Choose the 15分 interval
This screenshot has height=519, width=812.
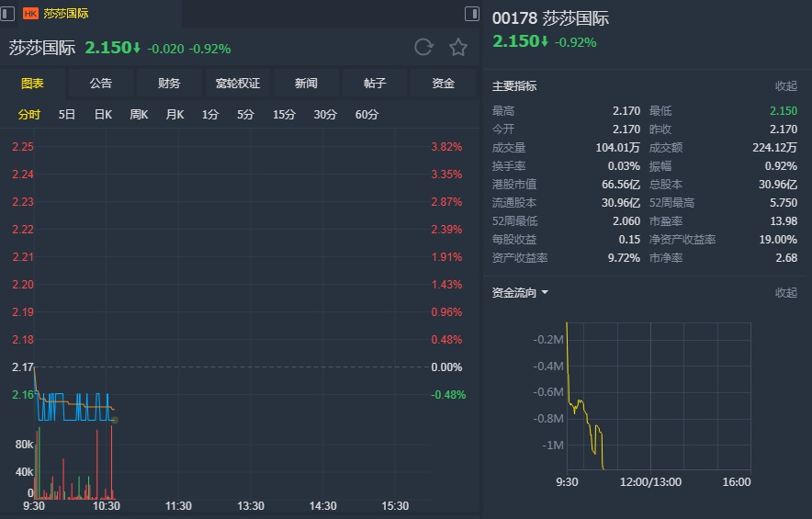[x=284, y=115]
